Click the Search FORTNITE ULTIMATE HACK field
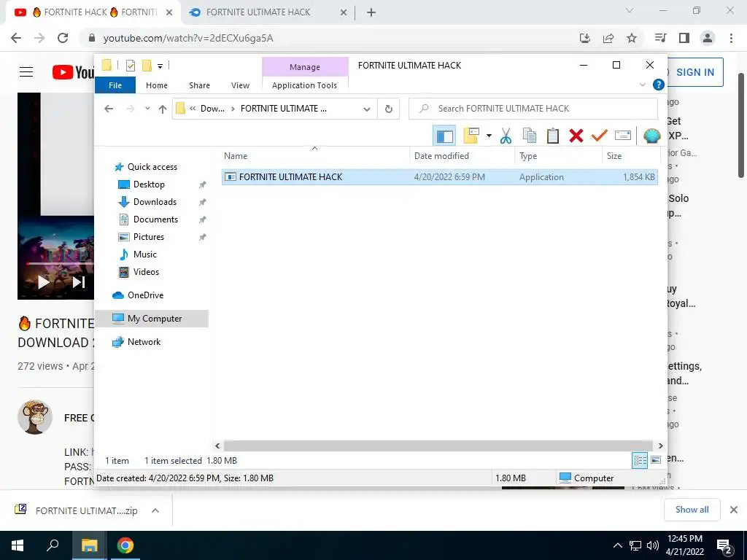This screenshot has width=747, height=560. pyautogui.click(x=533, y=109)
